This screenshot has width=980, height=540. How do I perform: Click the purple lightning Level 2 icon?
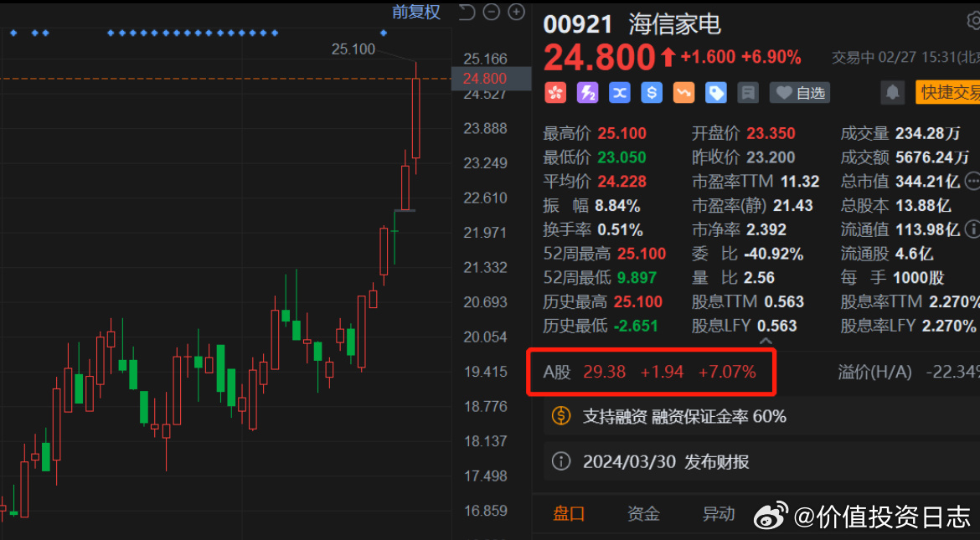587,93
